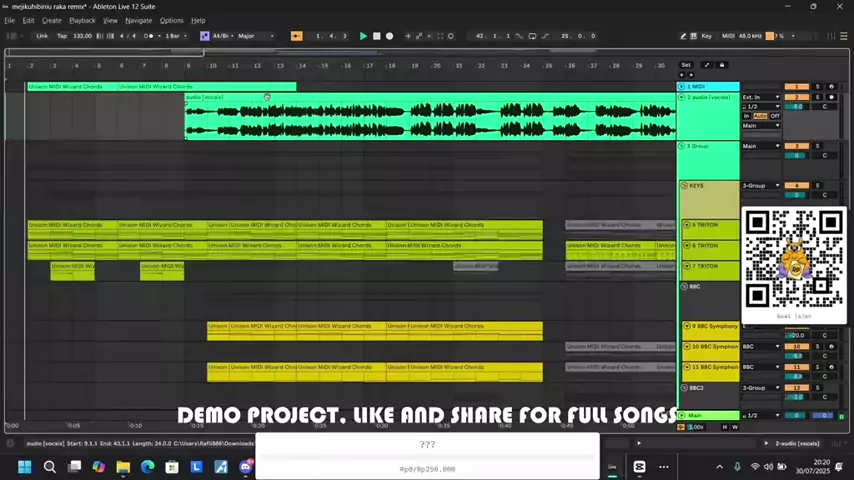
Task: Open Ext. In input dropdown on audio track
Action: tap(761, 97)
